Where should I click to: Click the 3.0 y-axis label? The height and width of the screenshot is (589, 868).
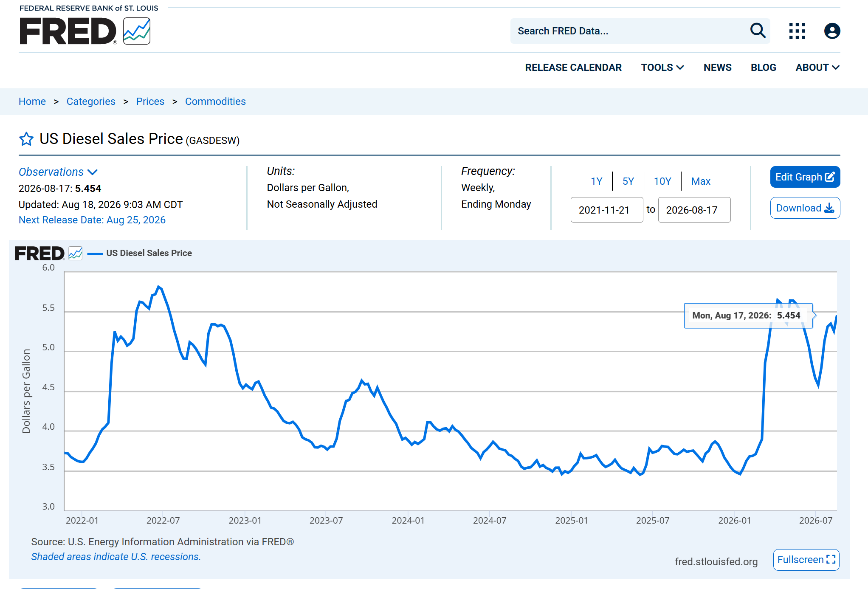(x=48, y=507)
